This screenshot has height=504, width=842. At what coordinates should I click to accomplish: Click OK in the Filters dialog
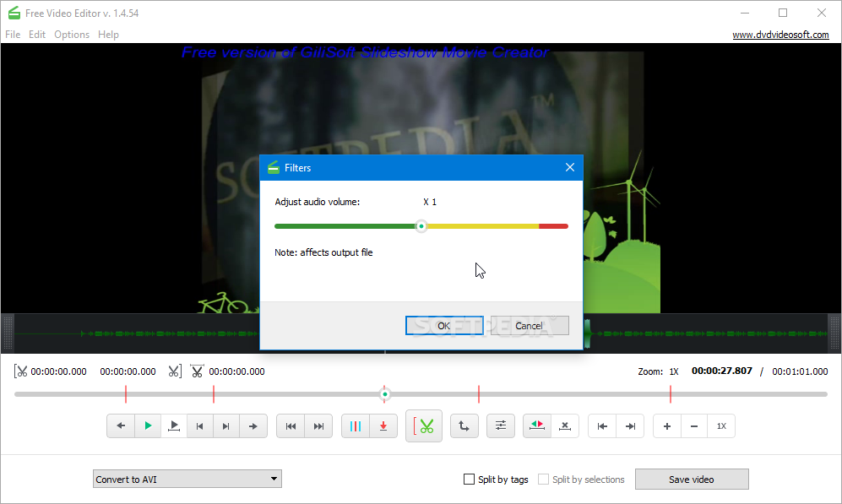point(444,326)
